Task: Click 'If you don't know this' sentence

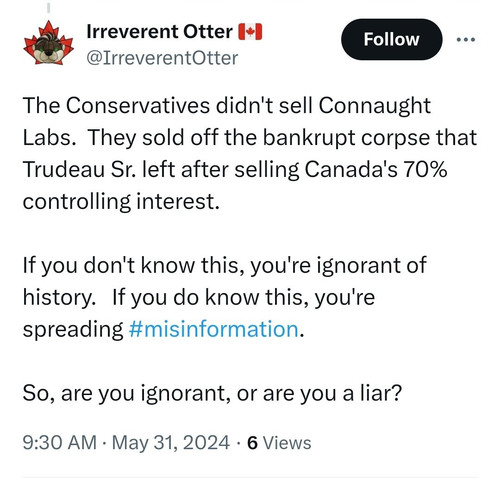Action: click(132, 266)
